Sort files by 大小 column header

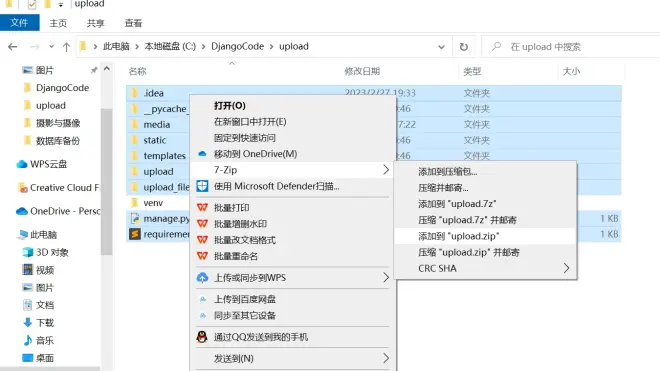coord(571,71)
